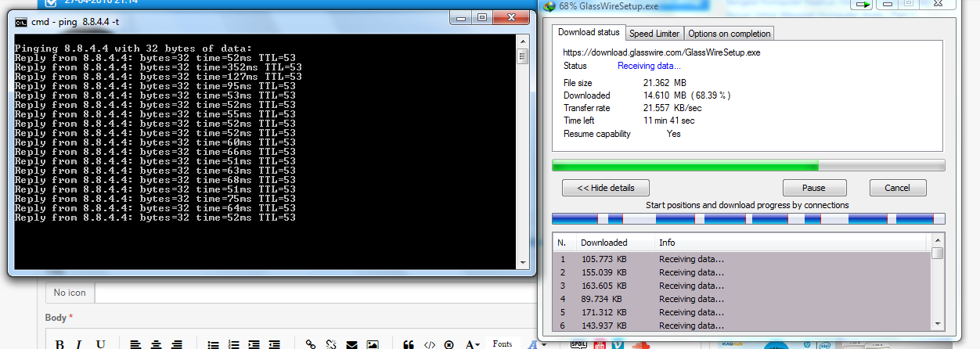Insert a quote block
The height and width of the screenshot is (349, 980).
coord(408,344)
